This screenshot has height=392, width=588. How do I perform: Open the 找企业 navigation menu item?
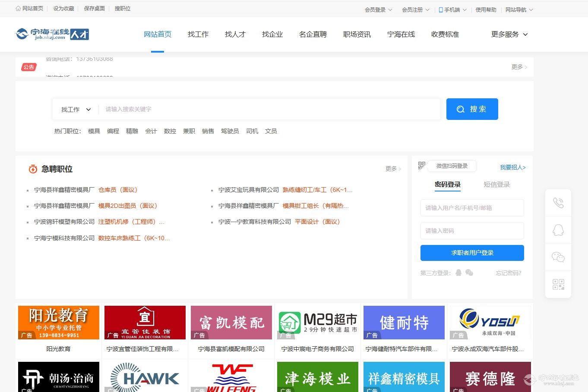[272, 34]
